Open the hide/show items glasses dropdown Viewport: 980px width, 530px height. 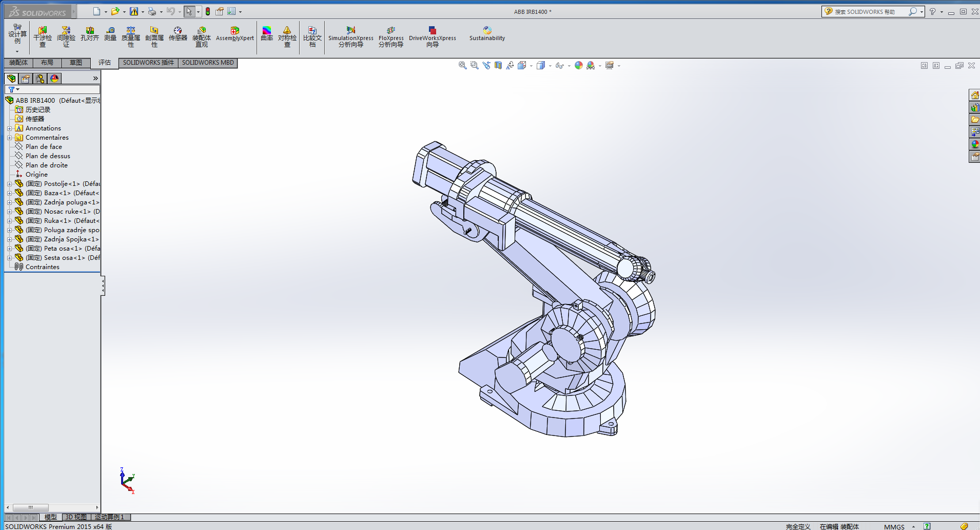click(x=569, y=66)
